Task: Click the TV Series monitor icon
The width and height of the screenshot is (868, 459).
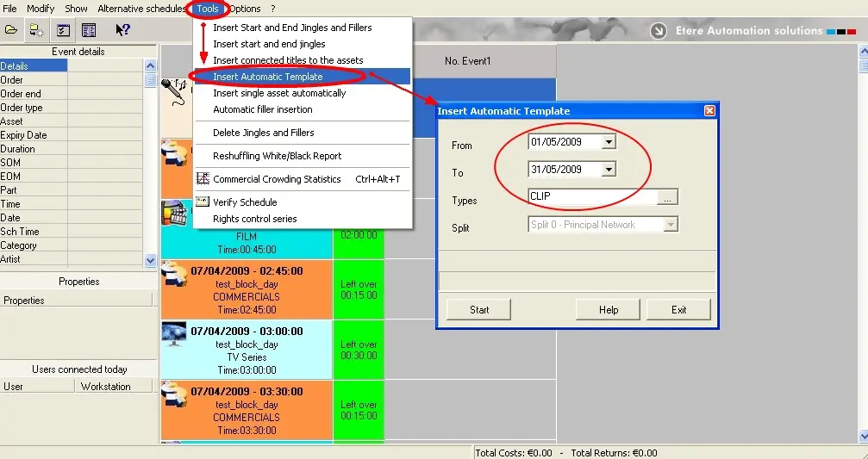Action: pyautogui.click(x=175, y=334)
